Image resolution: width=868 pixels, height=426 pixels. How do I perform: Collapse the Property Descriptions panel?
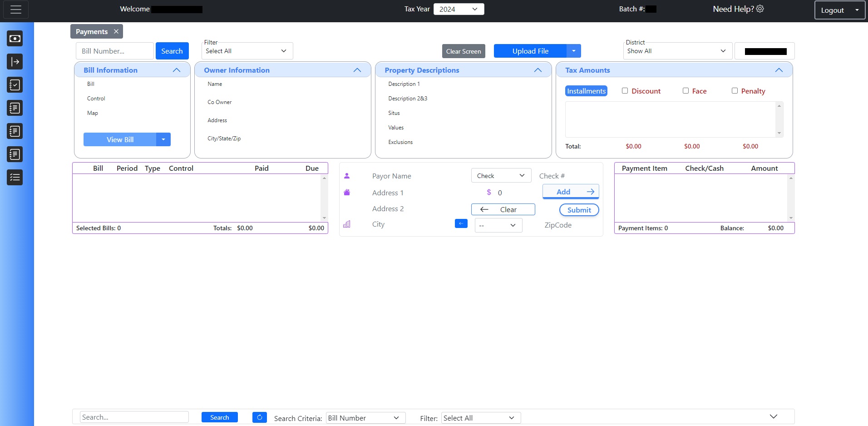538,70
